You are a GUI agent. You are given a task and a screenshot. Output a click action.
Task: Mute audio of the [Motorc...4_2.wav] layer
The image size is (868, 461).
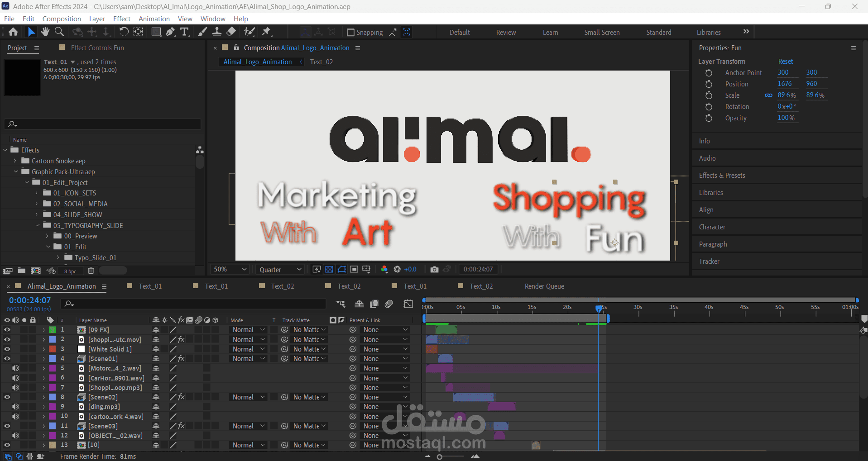(16, 368)
